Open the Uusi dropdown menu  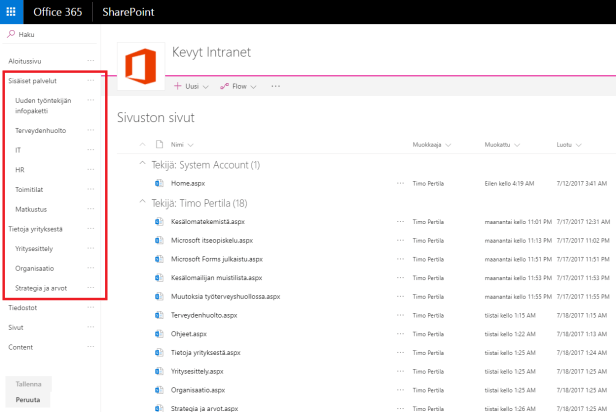(x=192, y=87)
